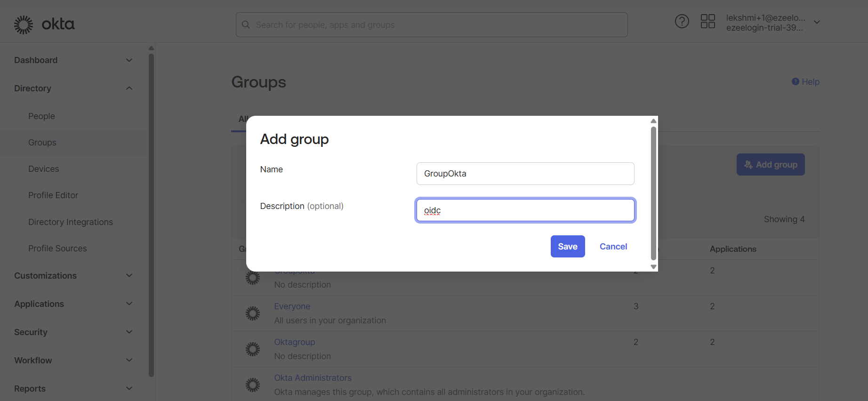Cancel the Add group dialog
Screen dimensions: 868x401
coord(613,247)
